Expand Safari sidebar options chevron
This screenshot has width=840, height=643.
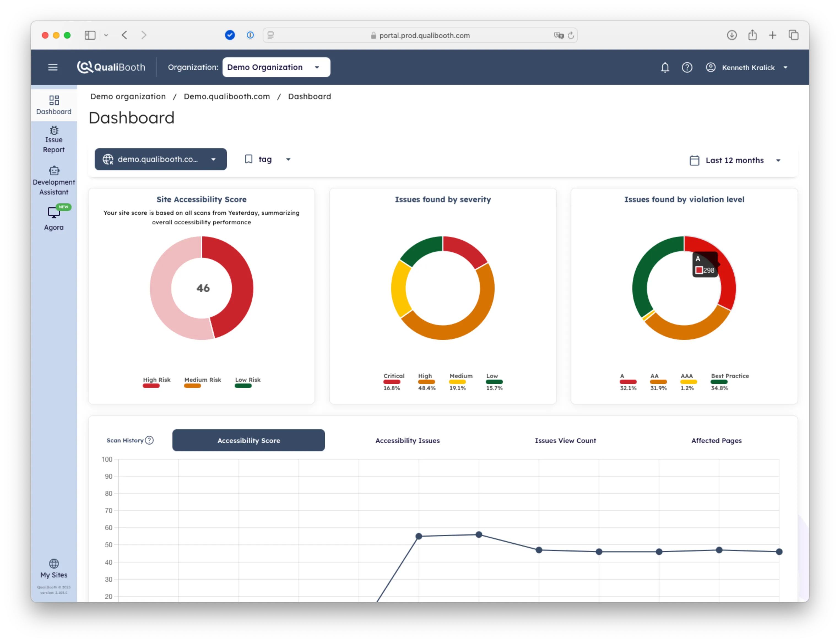point(106,35)
